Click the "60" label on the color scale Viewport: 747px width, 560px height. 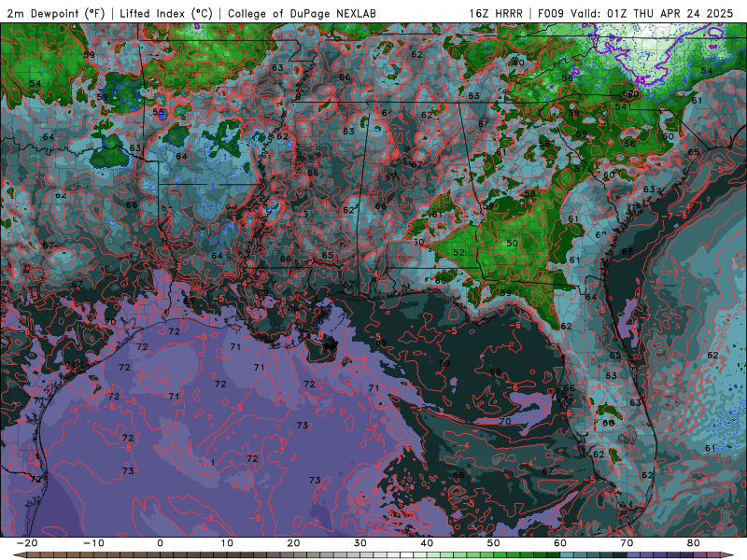[x=560, y=543]
